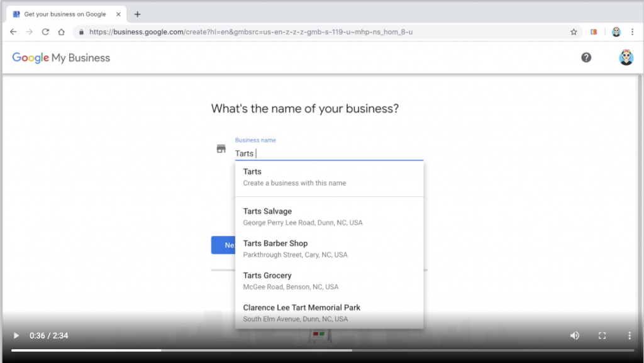
Task: Click the 0:36 / 2:34 video timestamp
Action: (x=49, y=335)
